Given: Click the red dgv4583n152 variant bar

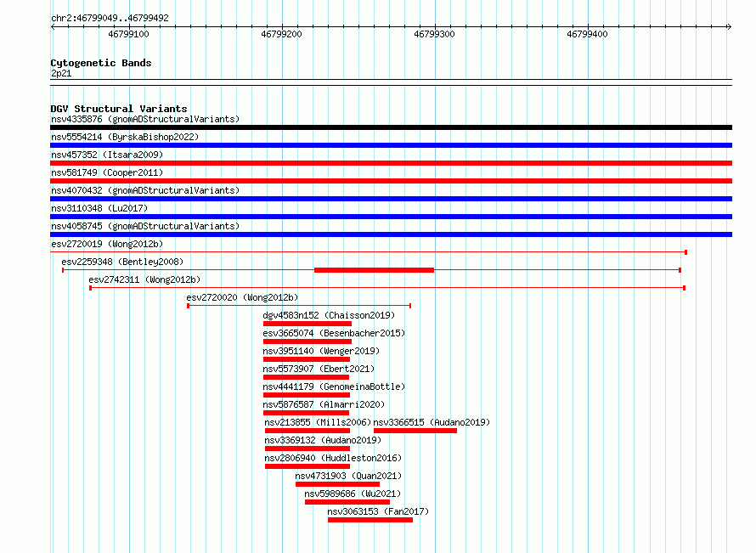Looking at the screenshot, I should click(x=307, y=324).
